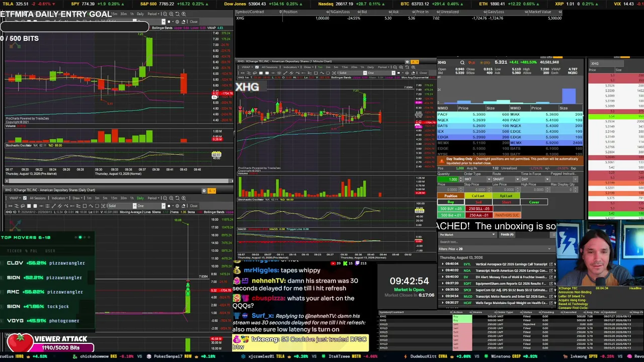Switch Daily Chart to 30m timeframe
The width and height of the screenshot is (644, 362).
point(124,198)
